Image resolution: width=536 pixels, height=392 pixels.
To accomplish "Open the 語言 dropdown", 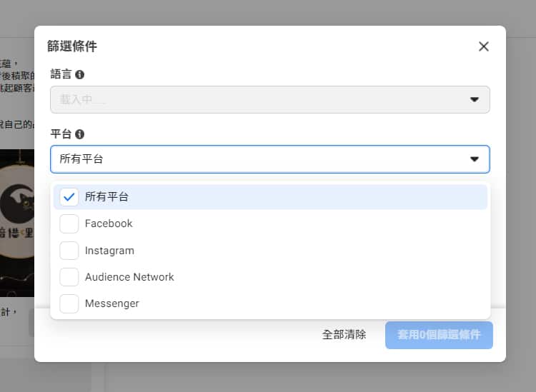I will [270, 99].
